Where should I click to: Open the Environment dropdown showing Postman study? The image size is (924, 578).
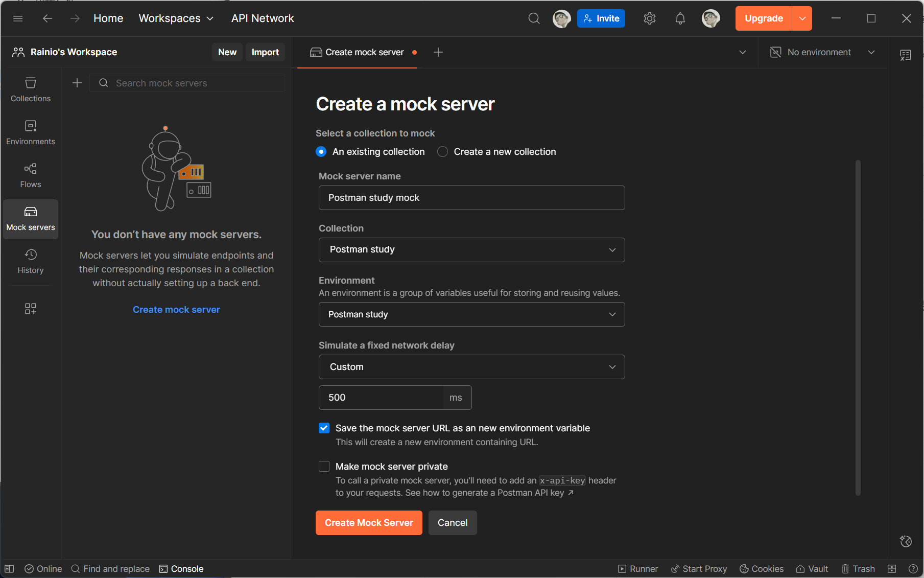472,314
